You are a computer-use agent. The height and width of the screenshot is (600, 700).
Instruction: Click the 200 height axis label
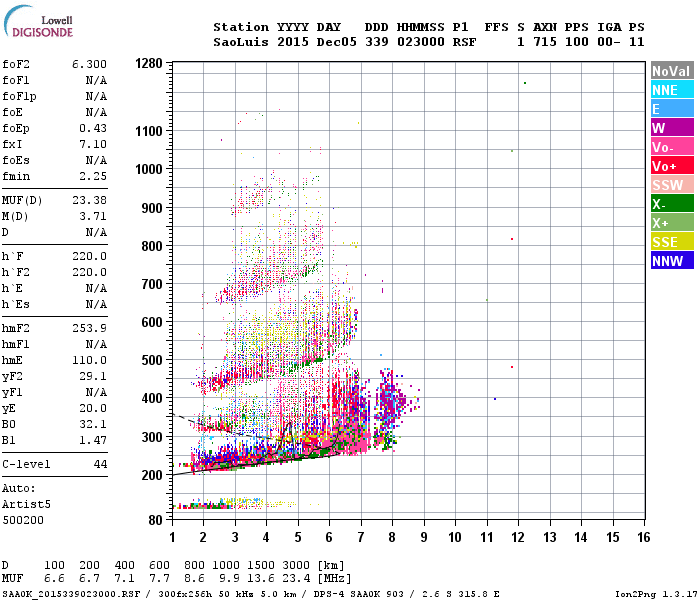pyautogui.click(x=152, y=475)
